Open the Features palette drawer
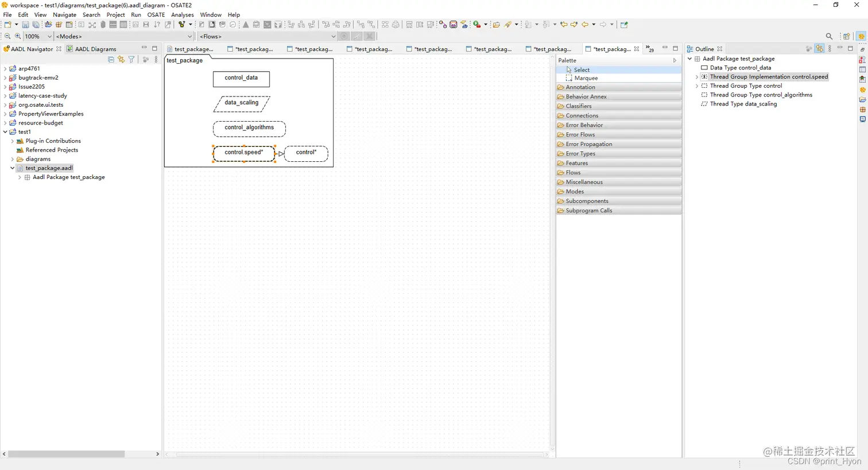This screenshot has width=868, height=470. point(619,163)
